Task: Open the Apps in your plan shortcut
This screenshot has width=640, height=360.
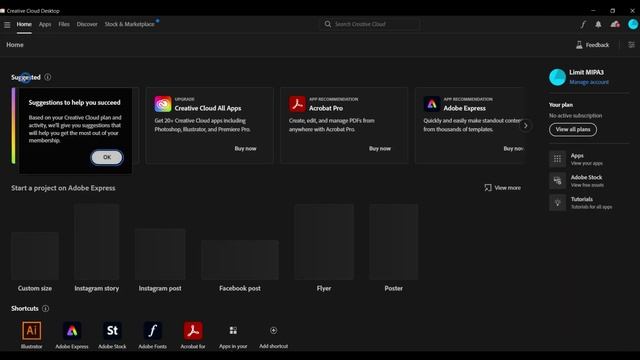Action: coord(233,331)
